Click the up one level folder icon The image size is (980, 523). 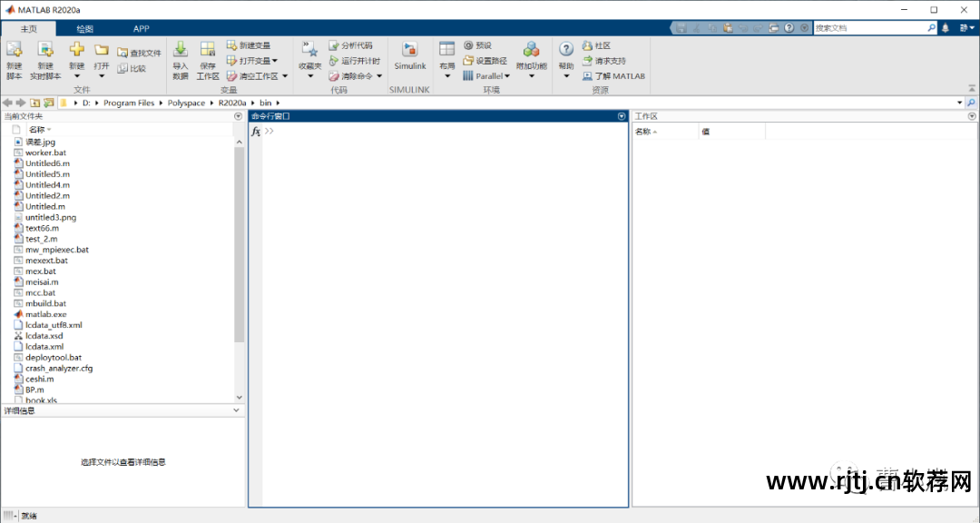[x=35, y=103]
